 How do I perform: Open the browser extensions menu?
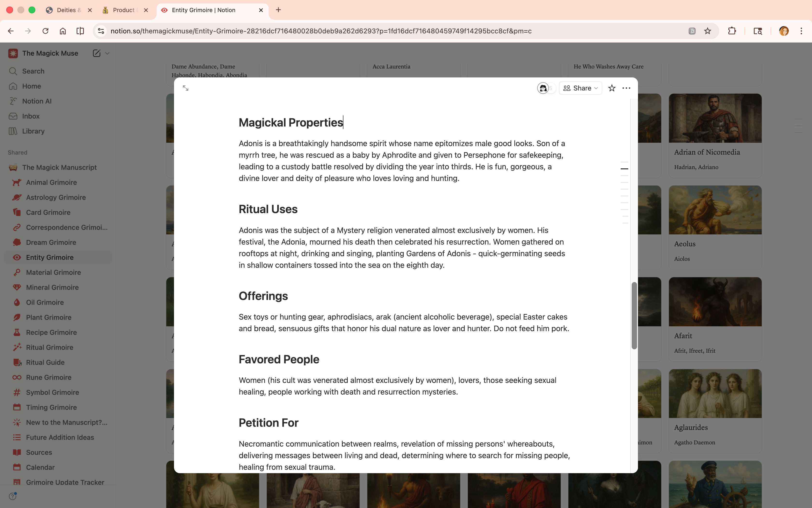click(732, 31)
